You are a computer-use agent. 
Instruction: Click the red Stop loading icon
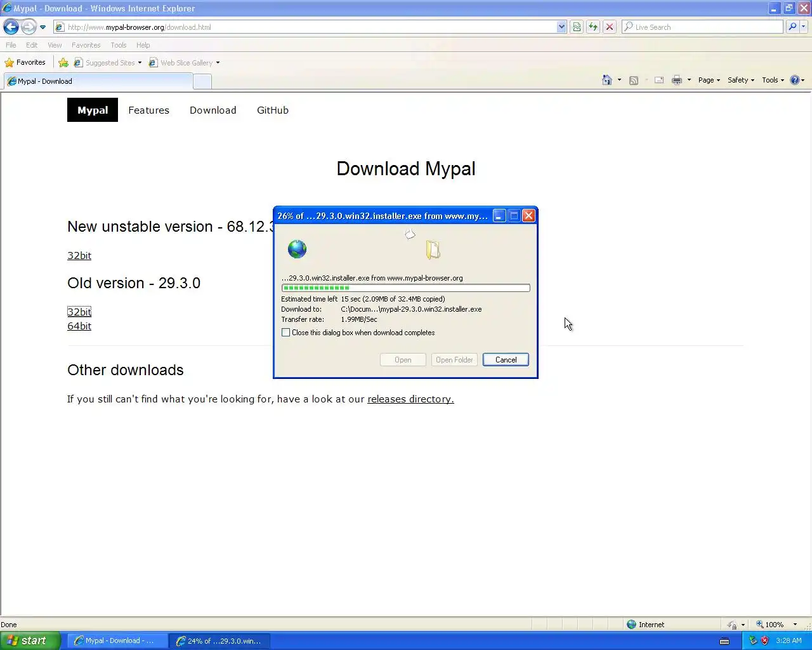610,27
